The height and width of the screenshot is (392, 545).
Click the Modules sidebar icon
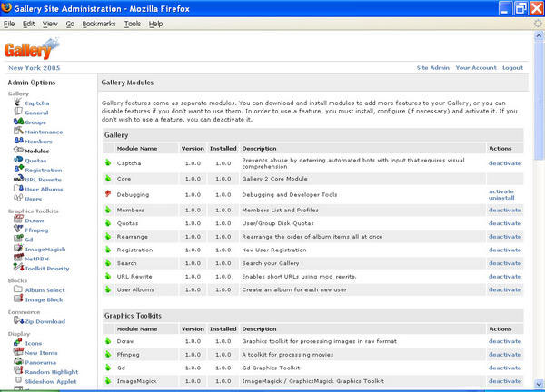[18, 150]
